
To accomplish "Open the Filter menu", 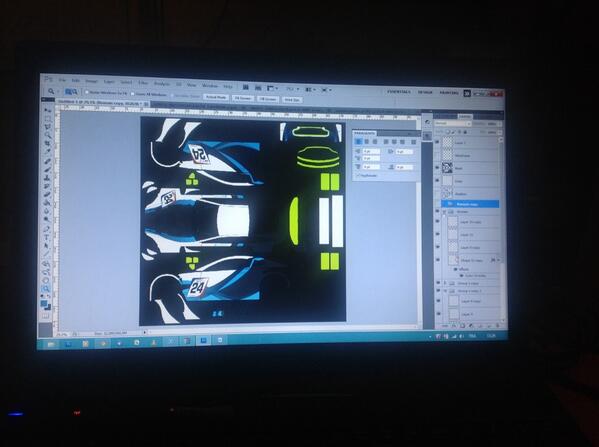I will click(x=143, y=83).
